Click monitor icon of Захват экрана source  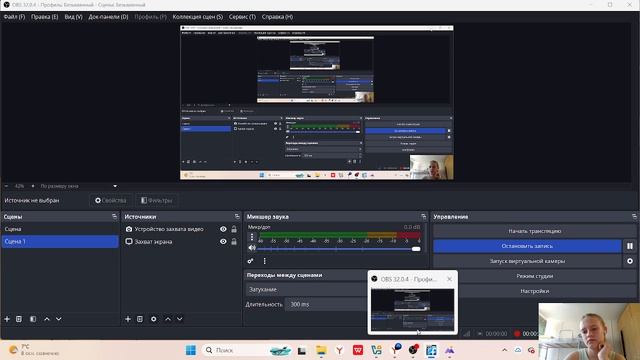click(x=129, y=242)
